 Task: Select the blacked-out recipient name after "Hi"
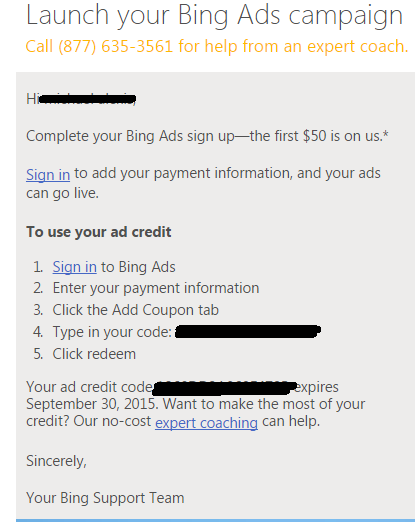(87, 99)
